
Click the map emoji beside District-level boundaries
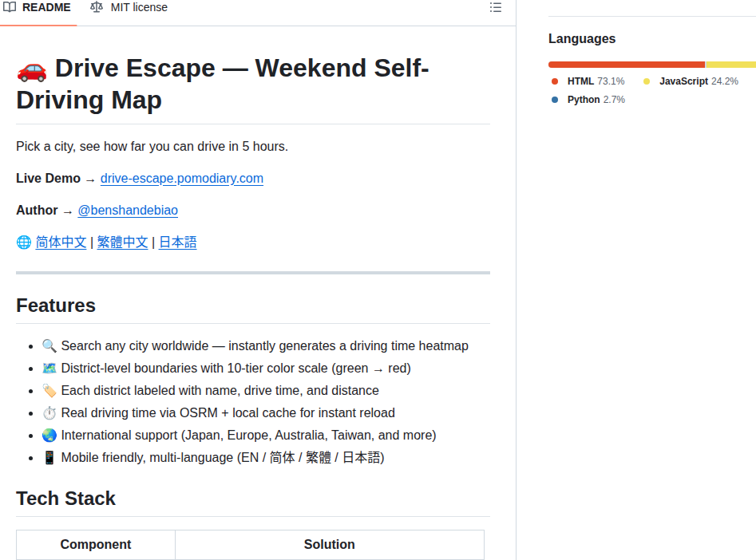(x=49, y=369)
